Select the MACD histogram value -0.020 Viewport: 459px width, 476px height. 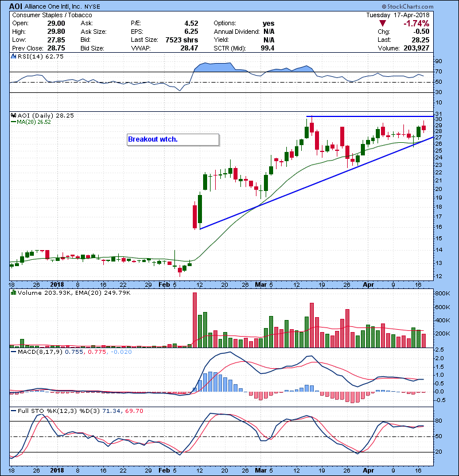(x=121, y=352)
